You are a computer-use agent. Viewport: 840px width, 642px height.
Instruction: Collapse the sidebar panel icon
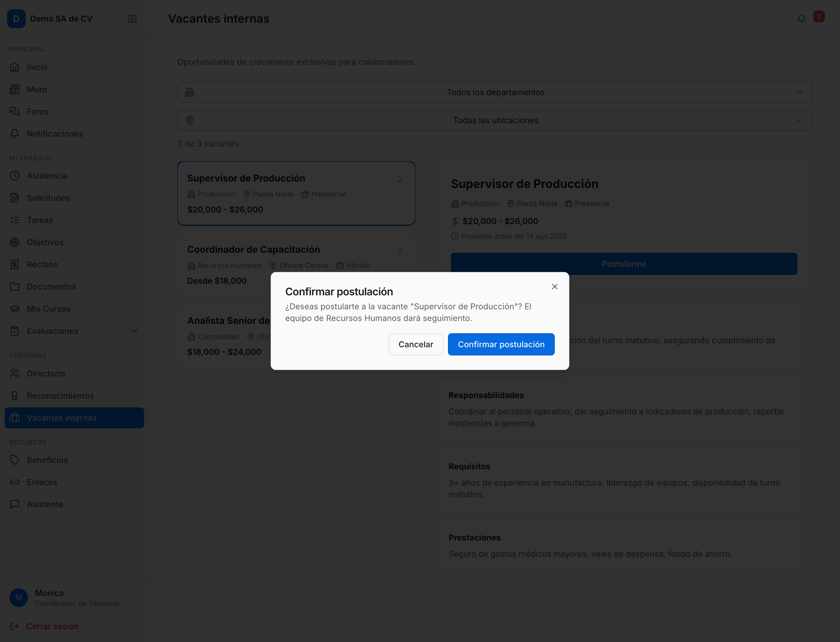click(x=132, y=19)
